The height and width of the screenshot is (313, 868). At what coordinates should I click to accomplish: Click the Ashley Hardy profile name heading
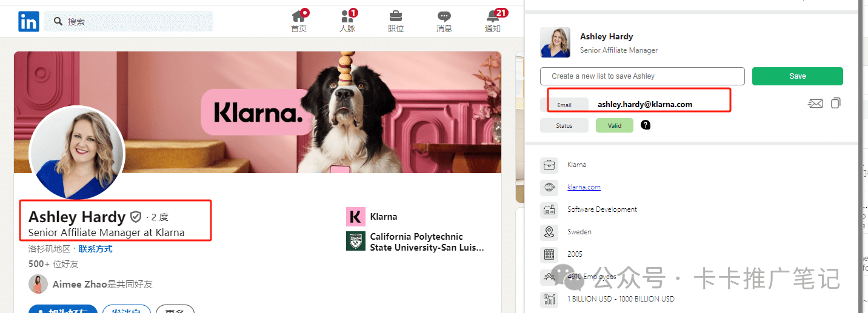[x=77, y=217]
